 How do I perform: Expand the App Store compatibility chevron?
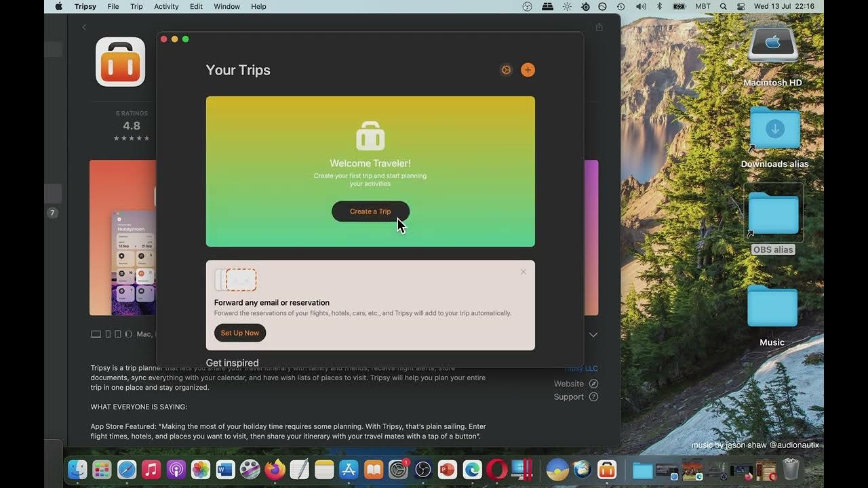point(593,335)
